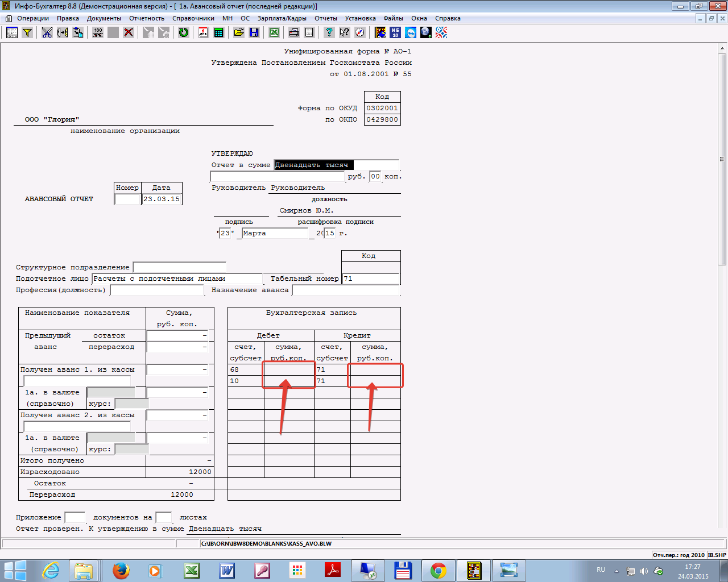Click the green refresh arrow icon

pyautogui.click(x=183, y=32)
